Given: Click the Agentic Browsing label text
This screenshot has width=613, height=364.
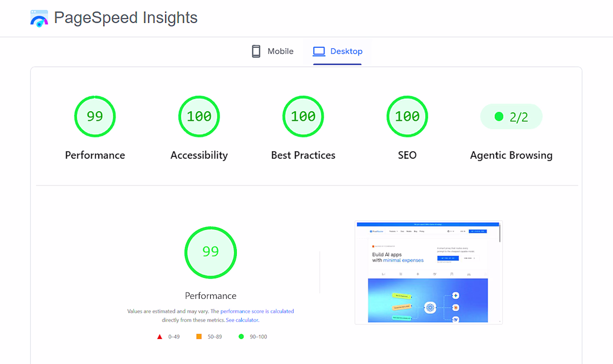Looking at the screenshot, I should click(x=511, y=155).
